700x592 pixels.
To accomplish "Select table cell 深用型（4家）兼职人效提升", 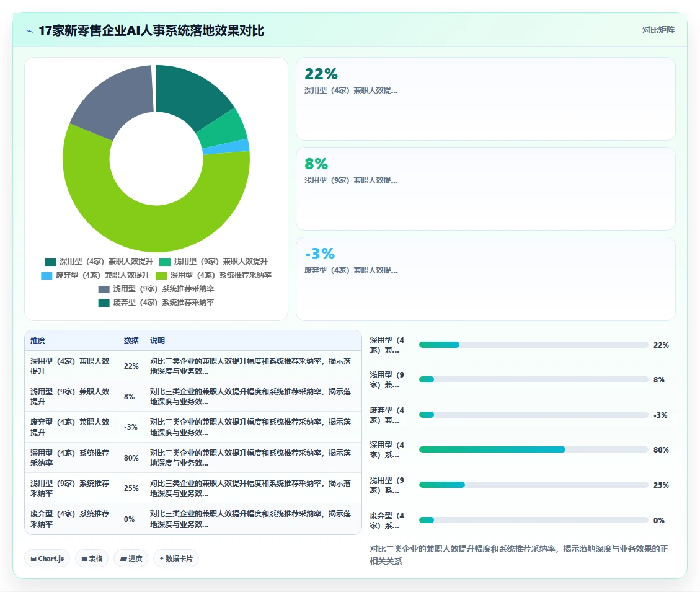I will tap(71, 366).
